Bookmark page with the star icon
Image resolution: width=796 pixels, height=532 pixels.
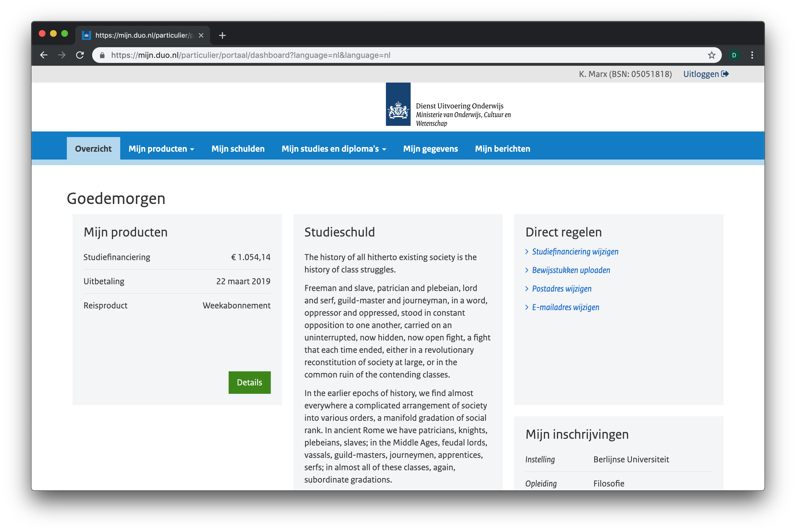point(711,55)
